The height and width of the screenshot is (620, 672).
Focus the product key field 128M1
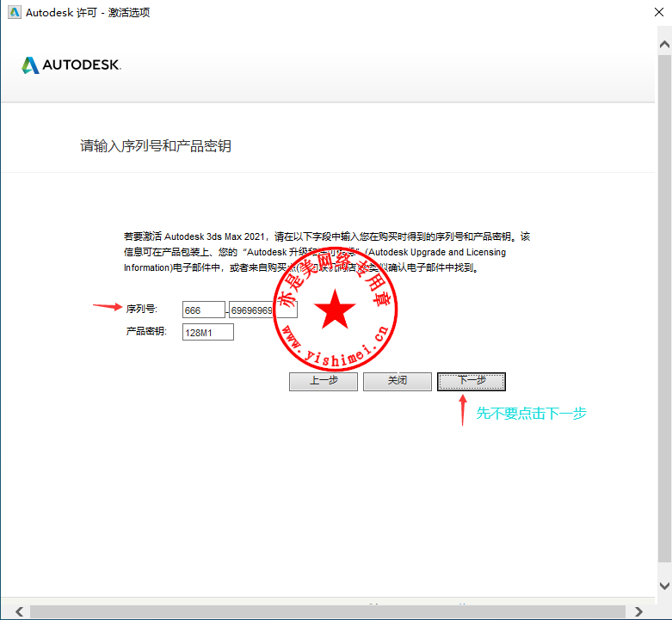[208, 332]
